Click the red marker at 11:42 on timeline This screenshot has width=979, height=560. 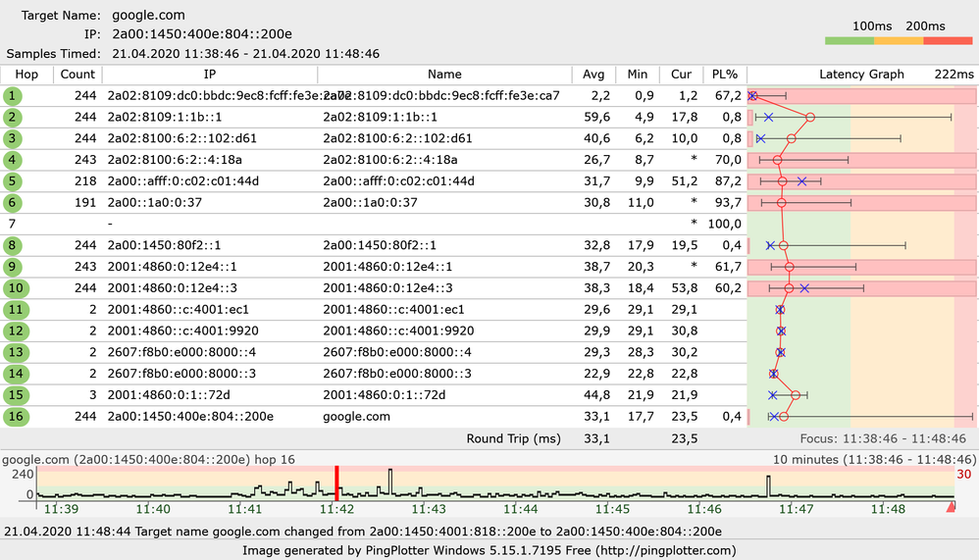(x=336, y=484)
